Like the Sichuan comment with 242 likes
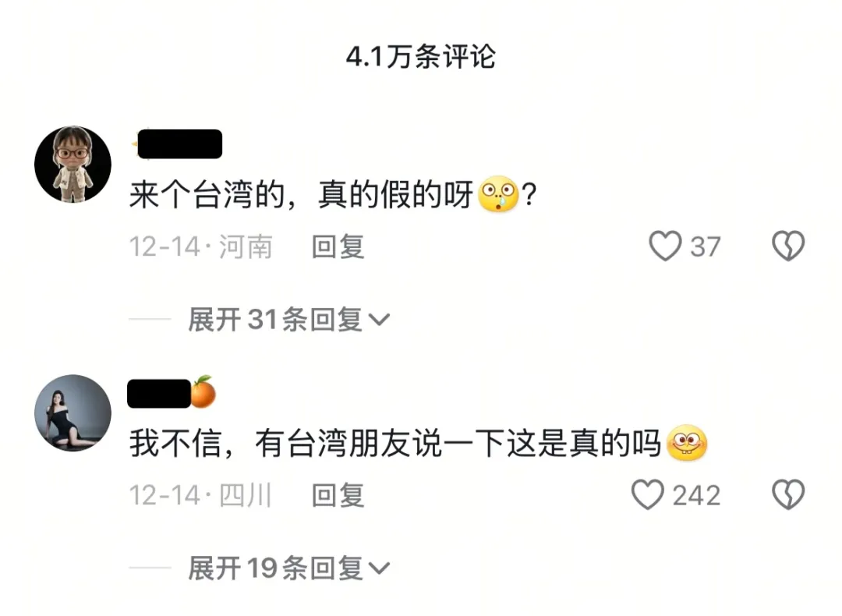Image resolution: width=842 pixels, height=616 pixels. pos(648,494)
